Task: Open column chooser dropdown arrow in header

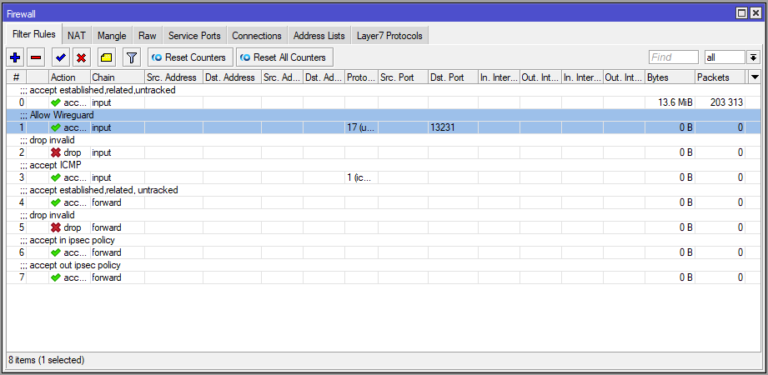Action: [755, 77]
